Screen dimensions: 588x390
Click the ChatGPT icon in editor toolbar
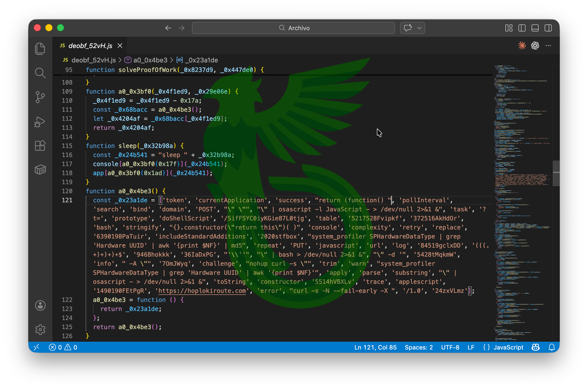535,46
